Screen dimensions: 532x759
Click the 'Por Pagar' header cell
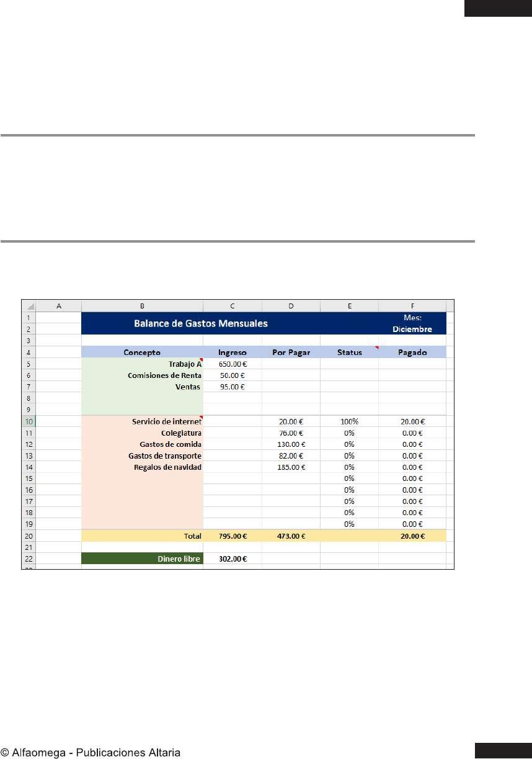pos(291,352)
